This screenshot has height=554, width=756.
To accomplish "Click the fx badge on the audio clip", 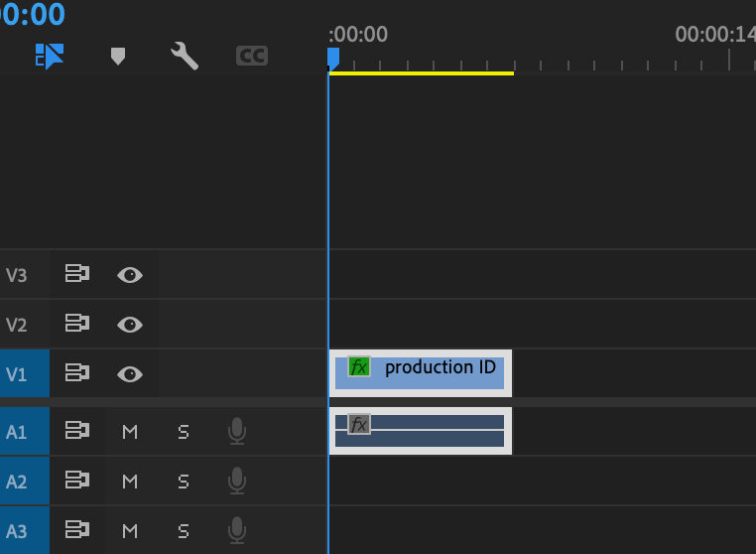I will pos(359,425).
